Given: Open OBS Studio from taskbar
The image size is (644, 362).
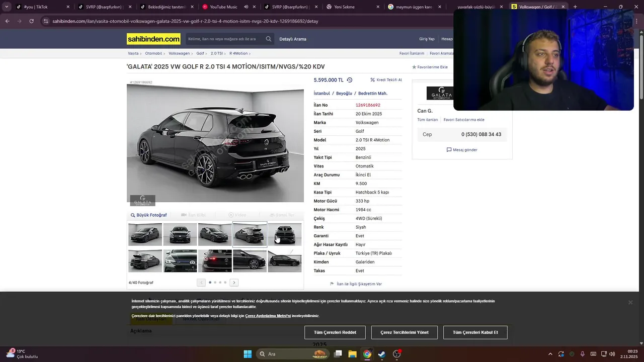Looking at the screenshot, I should point(397,354).
